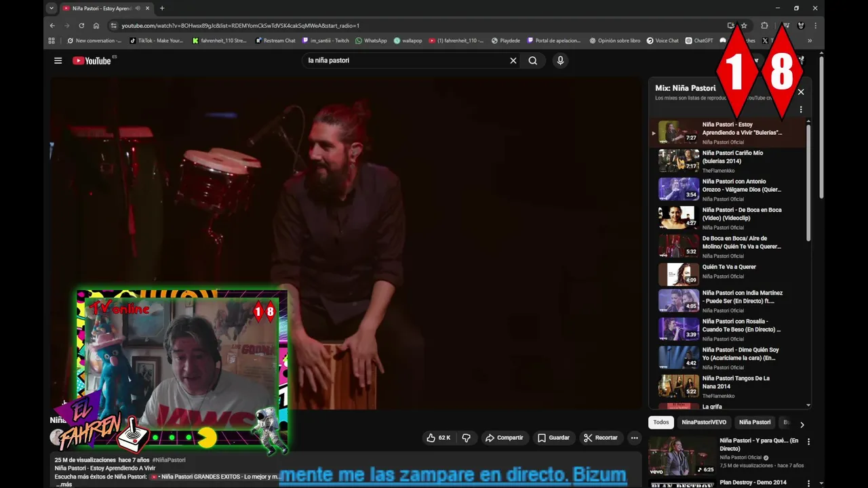Screen dimensions: 868x488
Task: Open the Chrome three-dot menu
Action: 815,26
